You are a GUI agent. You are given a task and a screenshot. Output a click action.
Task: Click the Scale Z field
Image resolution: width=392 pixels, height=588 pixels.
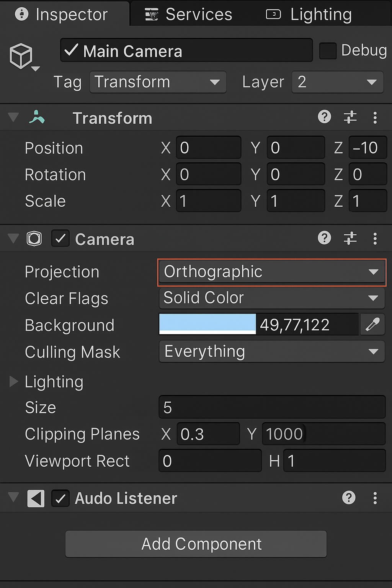368,201
